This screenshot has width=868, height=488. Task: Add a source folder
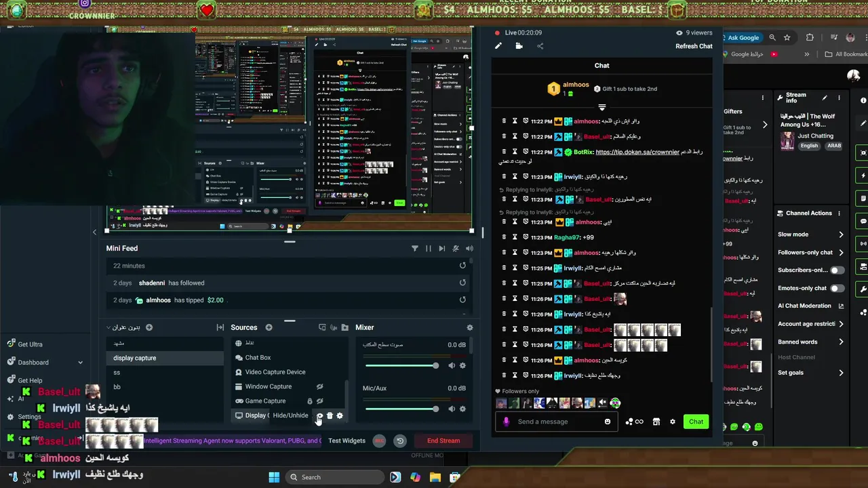tap(345, 327)
